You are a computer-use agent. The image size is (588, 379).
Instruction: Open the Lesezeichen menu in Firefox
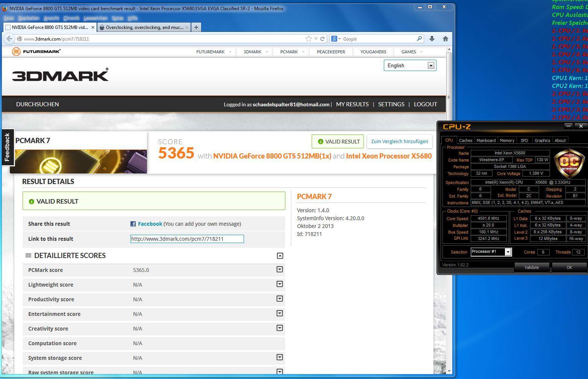(x=95, y=18)
